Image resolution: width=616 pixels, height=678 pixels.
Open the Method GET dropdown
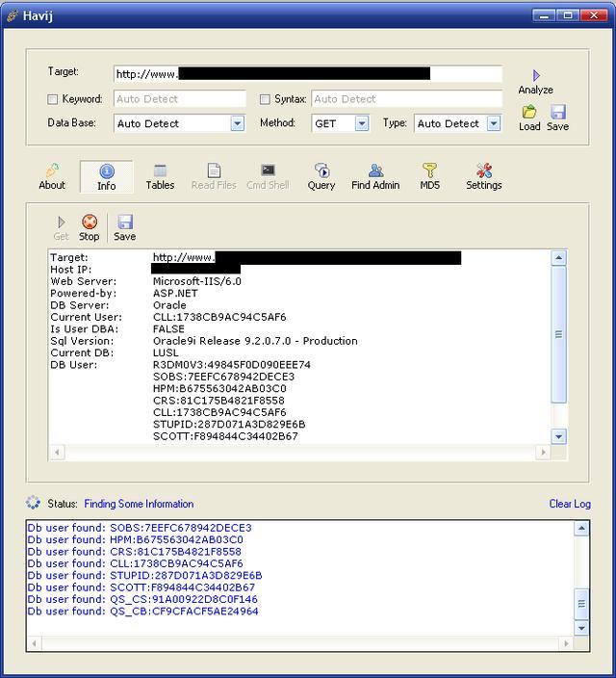click(x=362, y=123)
